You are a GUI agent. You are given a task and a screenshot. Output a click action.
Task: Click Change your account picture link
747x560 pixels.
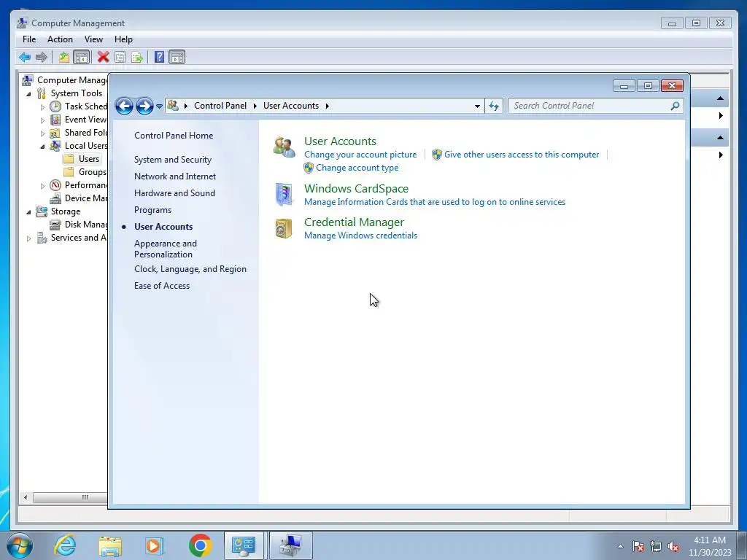[360, 155]
